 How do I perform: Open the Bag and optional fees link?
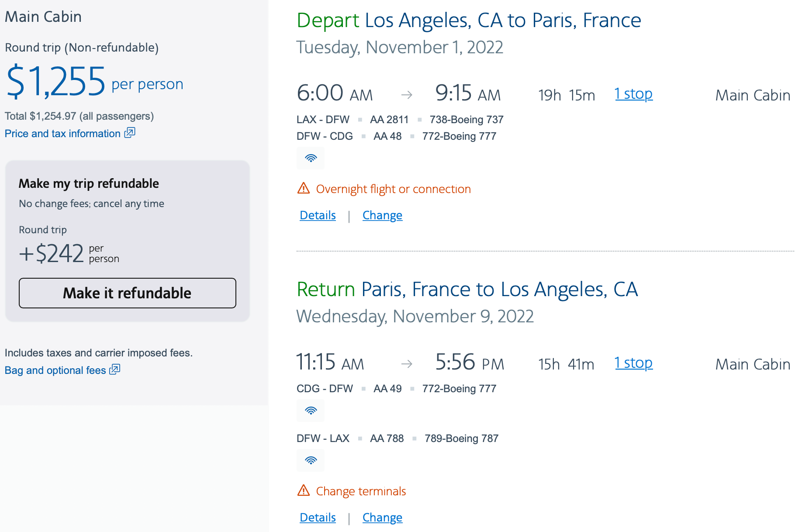[x=55, y=370]
